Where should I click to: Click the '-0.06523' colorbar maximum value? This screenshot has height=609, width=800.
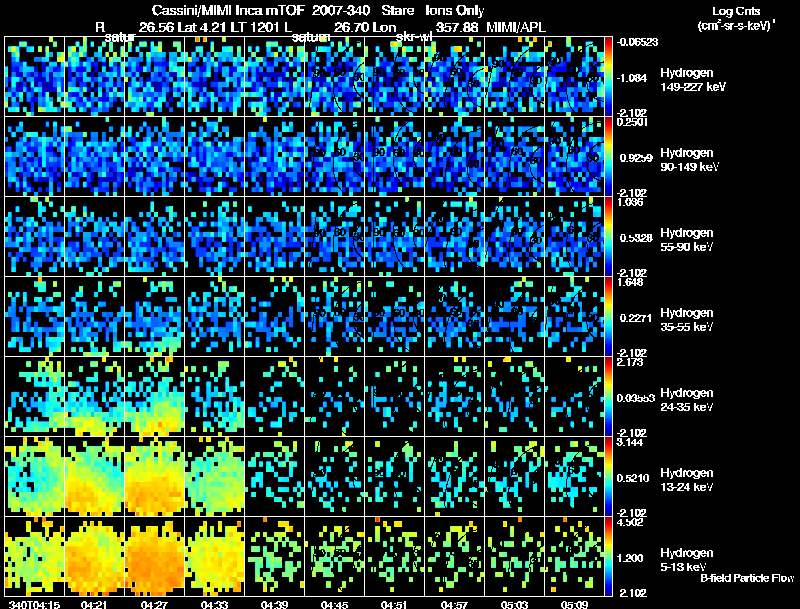pos(637,42)
